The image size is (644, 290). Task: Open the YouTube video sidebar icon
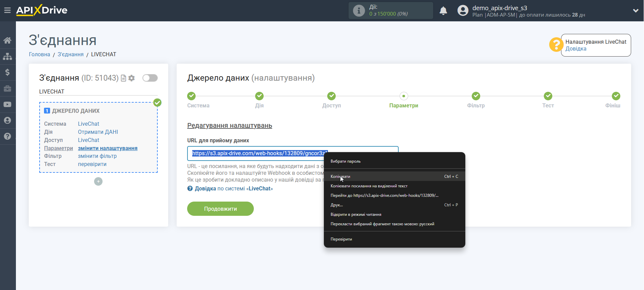[x=7, y=104]
